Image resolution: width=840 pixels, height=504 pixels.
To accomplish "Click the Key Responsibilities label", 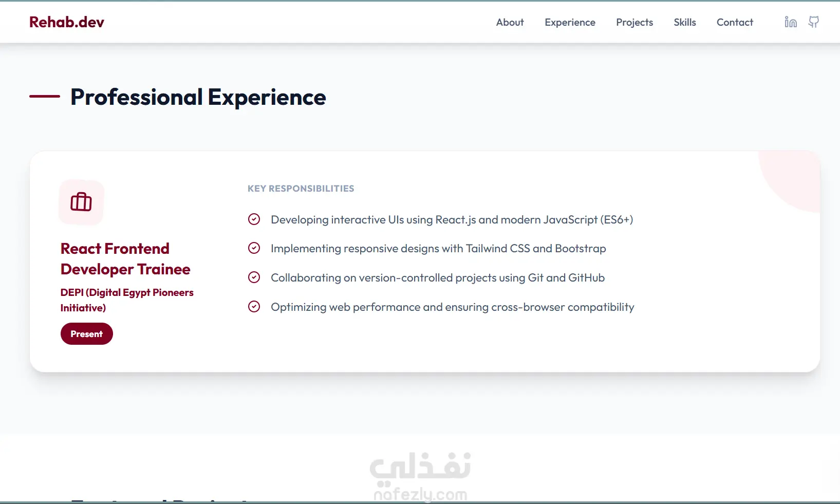I will pos(301,189).
